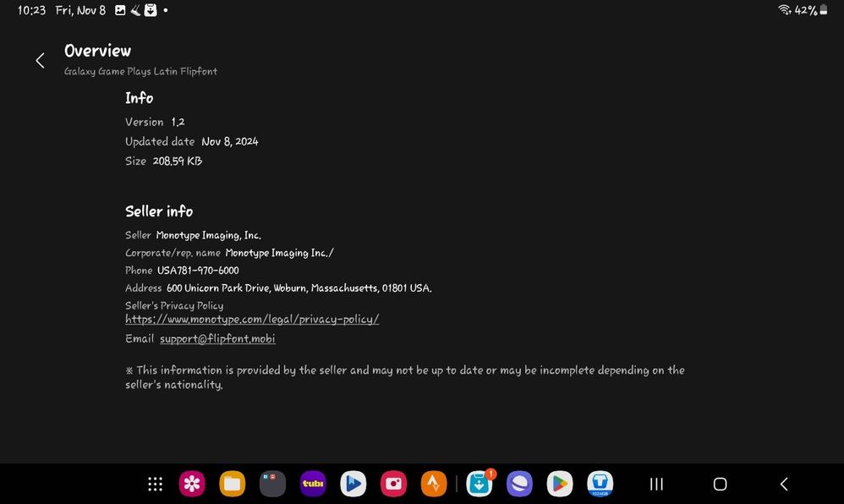Tap the 42% battery indicator

point(811,9)
